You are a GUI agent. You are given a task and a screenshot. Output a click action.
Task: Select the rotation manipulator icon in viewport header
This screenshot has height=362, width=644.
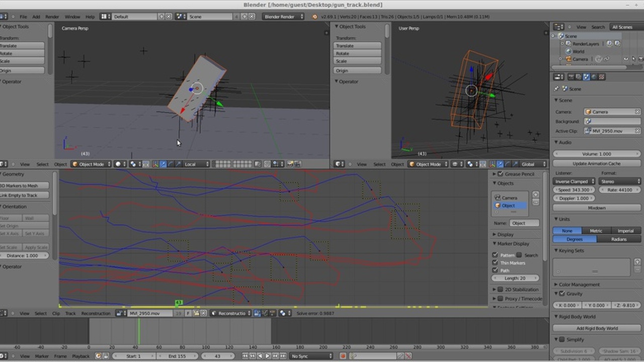pos(171,164)
